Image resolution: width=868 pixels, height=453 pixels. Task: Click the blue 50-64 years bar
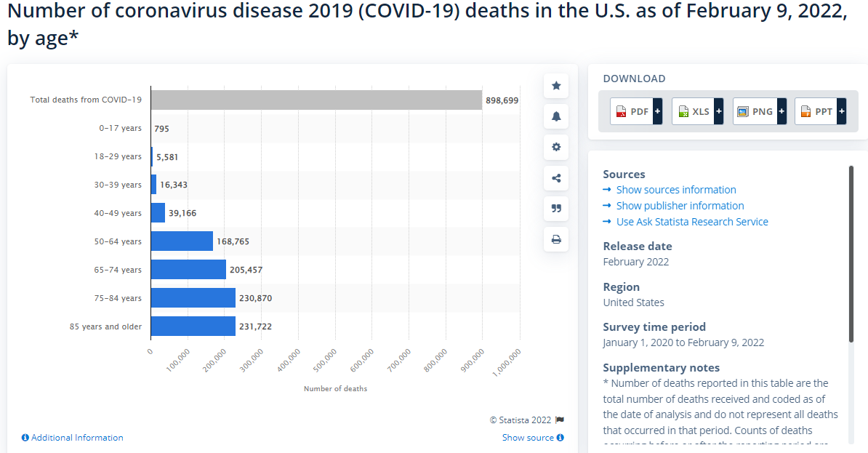tap(182, 241)
